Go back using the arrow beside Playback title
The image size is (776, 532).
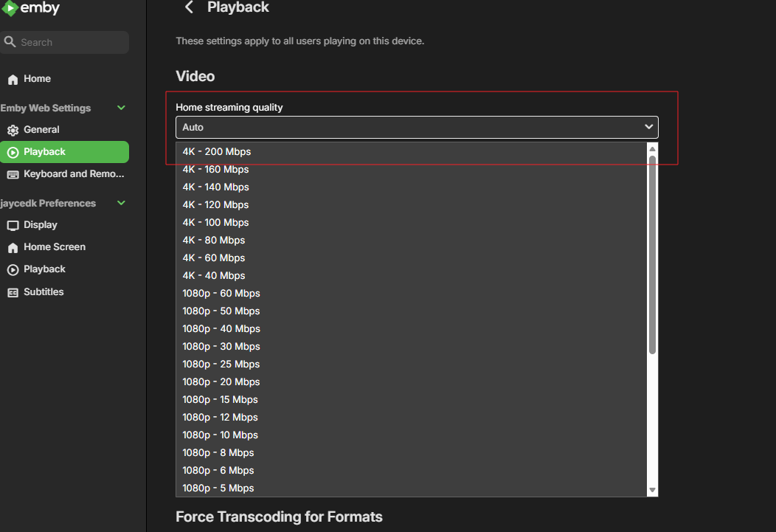pos(189,7)
